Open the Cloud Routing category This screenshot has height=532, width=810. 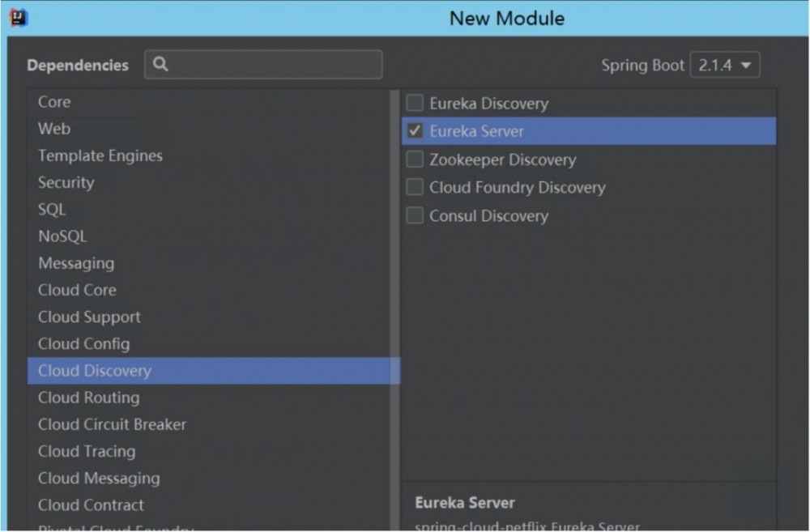click(88, 398)
